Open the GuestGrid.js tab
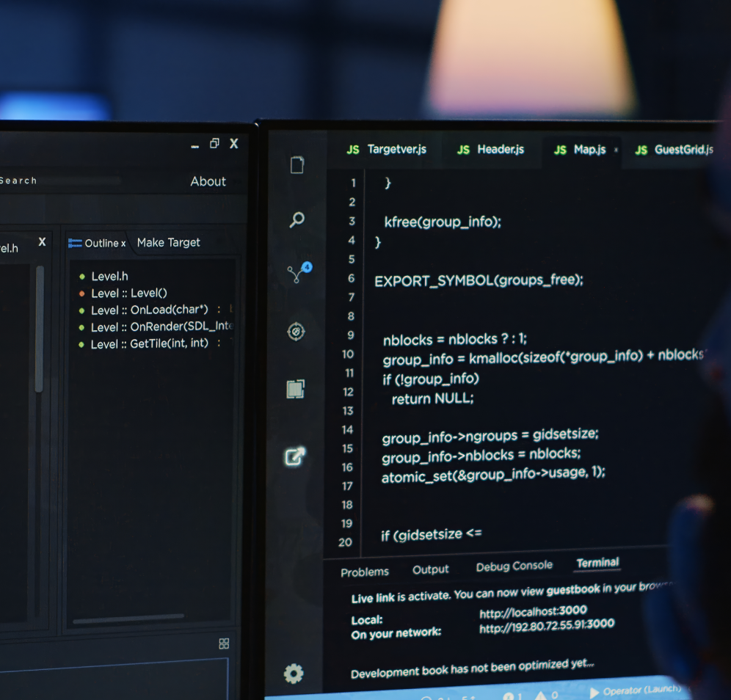This screenshot has width=731, height=700. pyautogui.click(x=674, y=149)
